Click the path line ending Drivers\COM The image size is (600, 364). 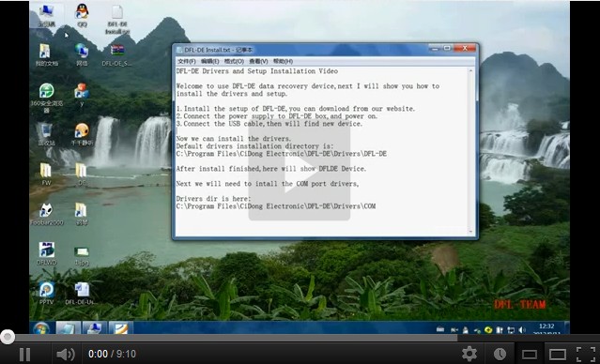276,206
